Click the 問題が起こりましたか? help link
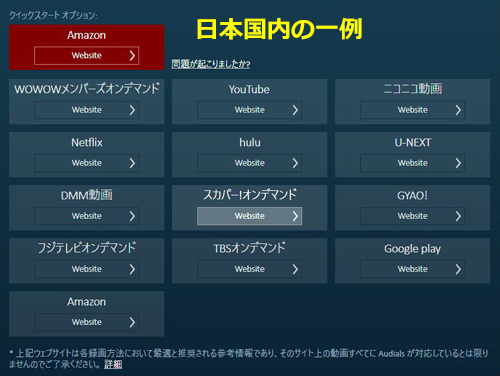The height and width of the screenshot is (376, 500). tap(211, 64)
